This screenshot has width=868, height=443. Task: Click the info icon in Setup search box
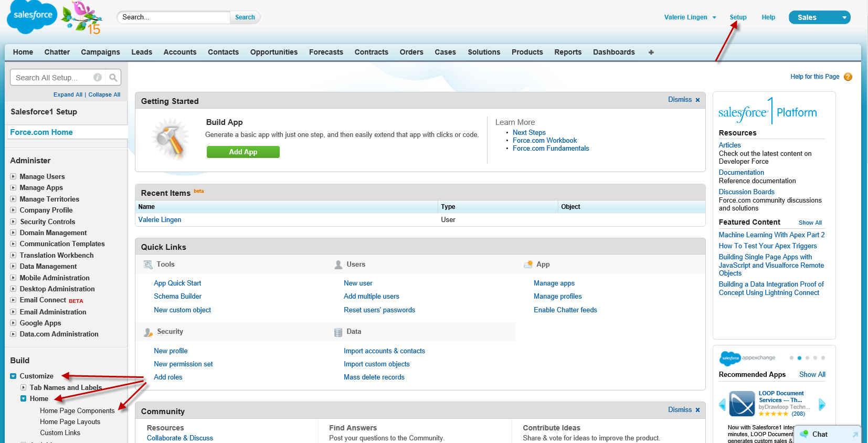[98, 77]
